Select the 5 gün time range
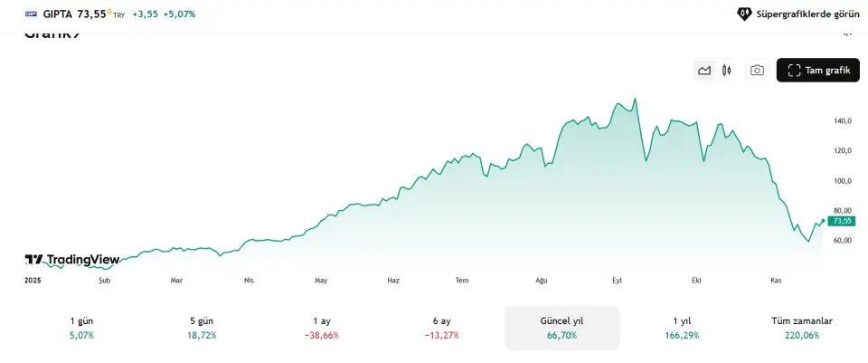This screenshot has width=868, height=363. 203,328
